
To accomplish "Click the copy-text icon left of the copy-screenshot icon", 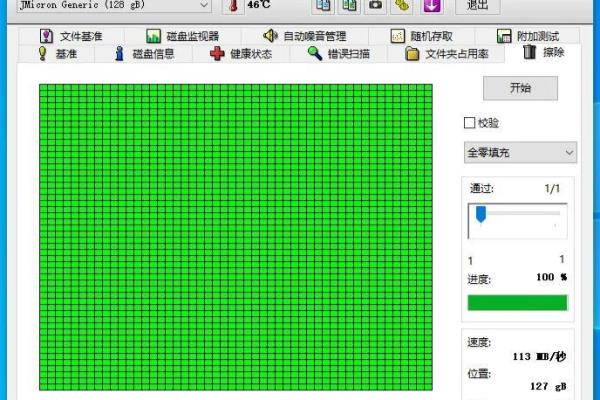I will click(x=323, y=5).
